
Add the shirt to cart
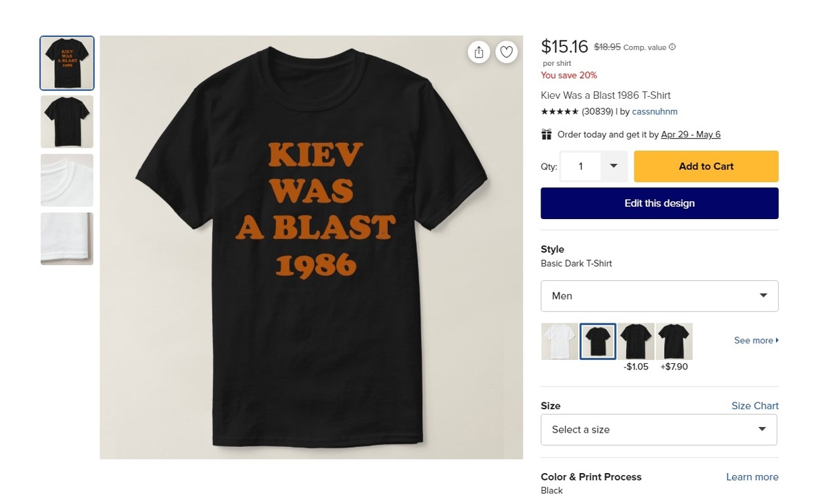coord(706,166)
